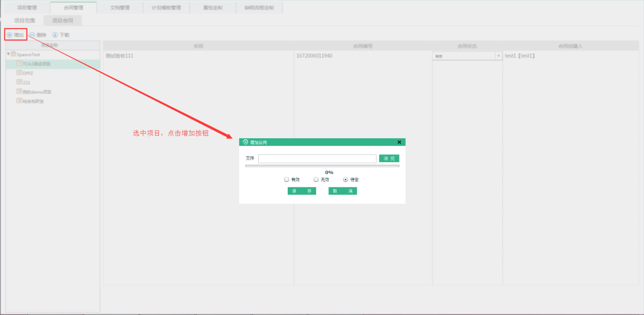Open the 合同状态 dropdown in first row
The height and width of the screenshot is (315, 644).
[498, 56]
